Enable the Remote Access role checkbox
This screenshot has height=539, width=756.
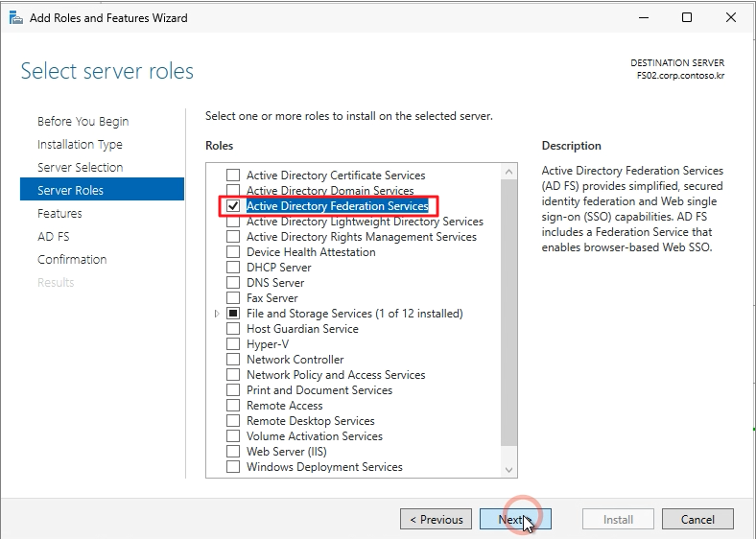coord(233,406)
